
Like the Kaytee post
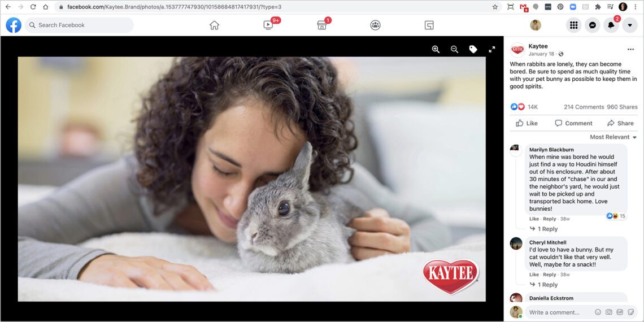pyautogui.click(x=527, y=123)
